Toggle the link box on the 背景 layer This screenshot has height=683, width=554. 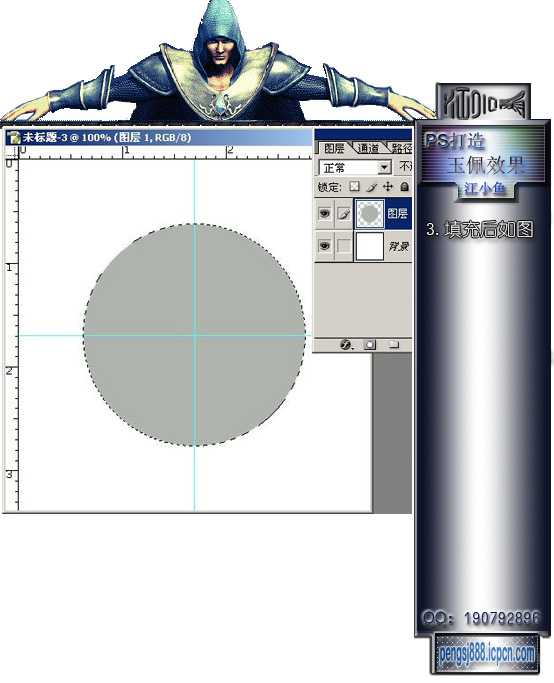click(x=344, y=246)
